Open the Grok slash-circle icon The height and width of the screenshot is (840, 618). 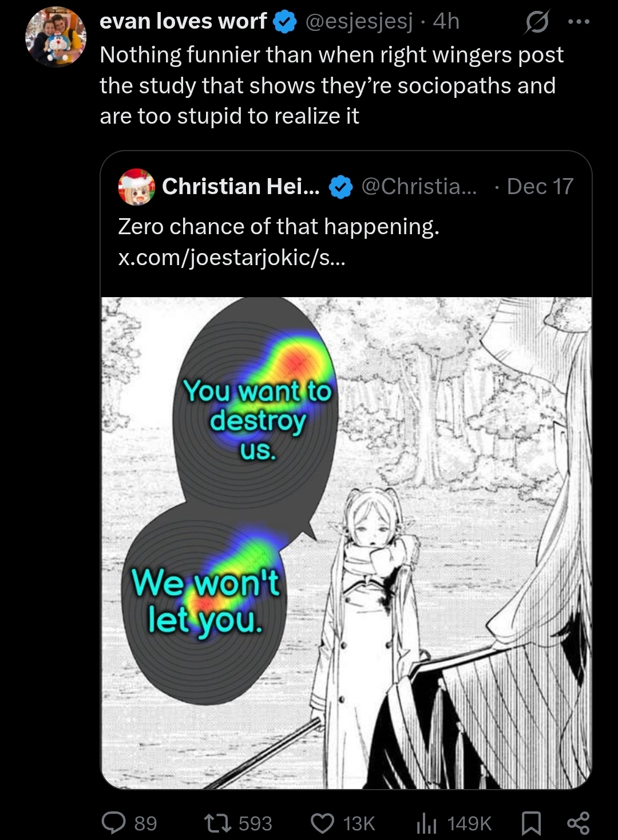[x=537, y=22]
